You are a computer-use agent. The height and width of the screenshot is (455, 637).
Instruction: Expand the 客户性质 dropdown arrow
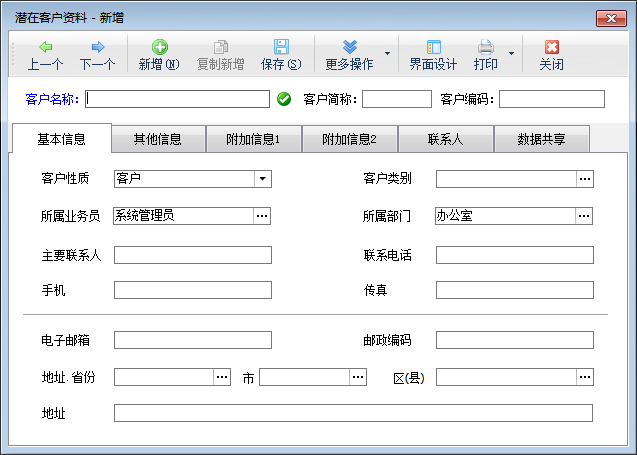[263, 179]
